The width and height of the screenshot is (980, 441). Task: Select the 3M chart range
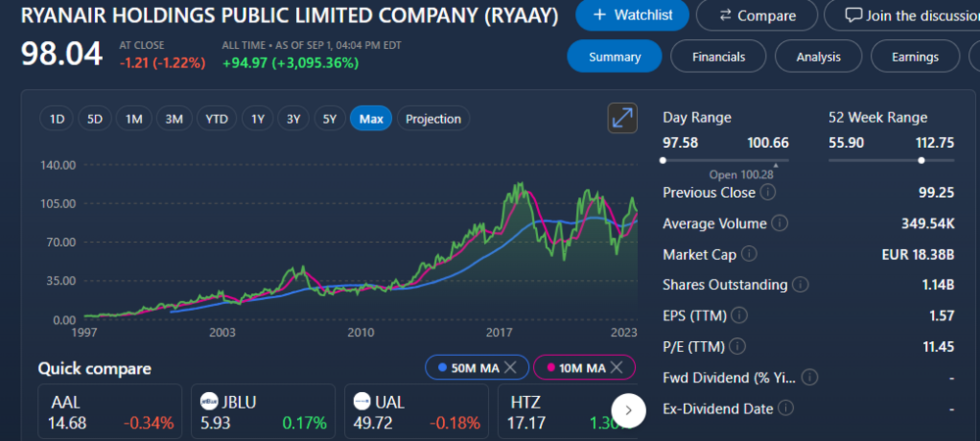point(173,119)
